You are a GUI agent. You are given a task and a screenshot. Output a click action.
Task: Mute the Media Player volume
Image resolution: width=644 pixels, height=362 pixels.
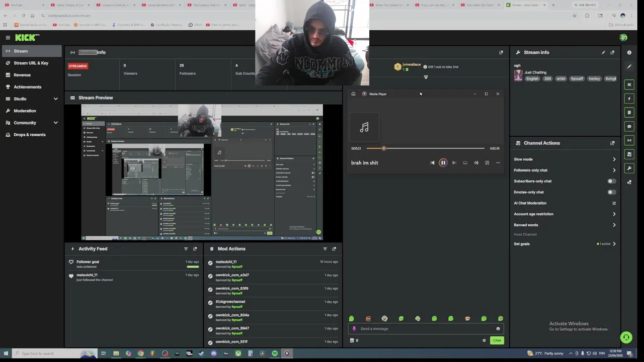pos(476,163)
